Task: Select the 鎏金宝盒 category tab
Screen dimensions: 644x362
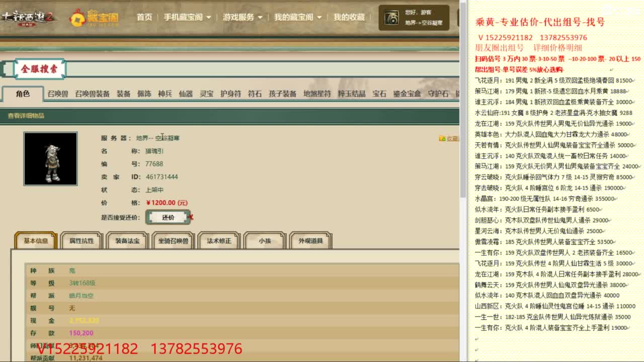Action: (x=407, y=94)
